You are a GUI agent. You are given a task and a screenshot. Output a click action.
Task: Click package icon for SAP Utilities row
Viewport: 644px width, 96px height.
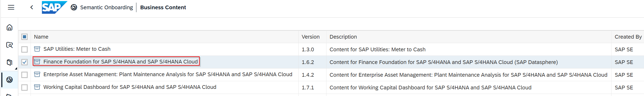coord(37,49)
